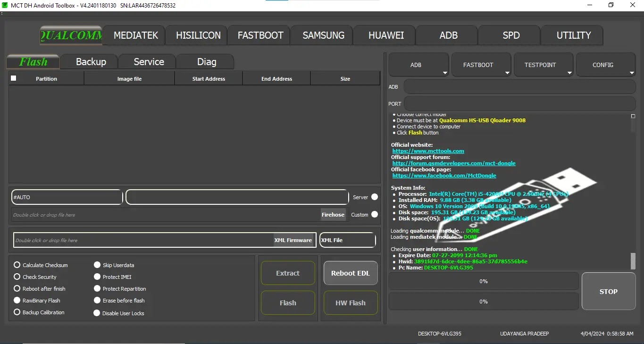Click the Flash action button

click(x=288, y=303)
